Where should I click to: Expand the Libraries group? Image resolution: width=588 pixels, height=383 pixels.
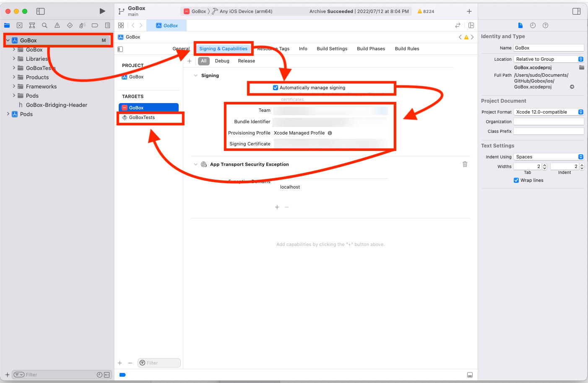(14, 59)
